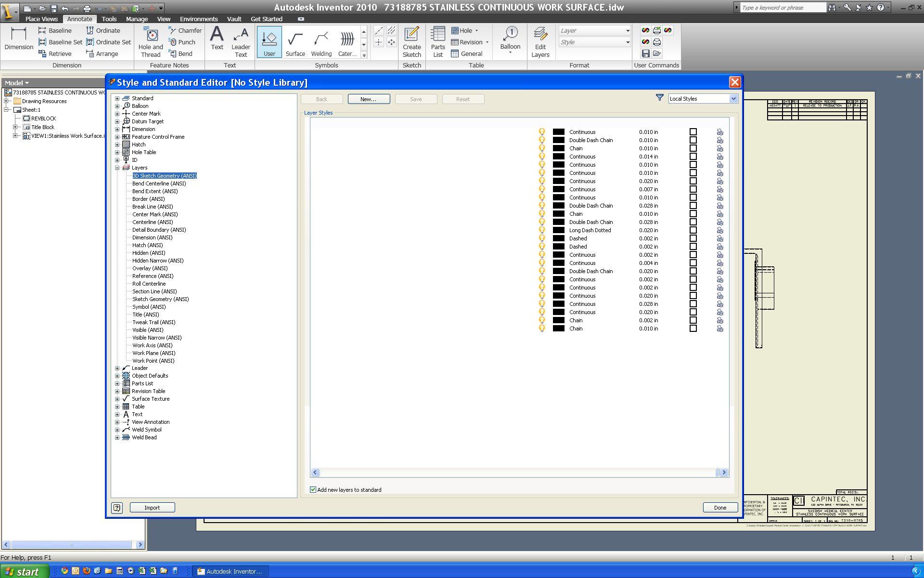Select the Surface texture symbol tool

(x=295, y=39)
